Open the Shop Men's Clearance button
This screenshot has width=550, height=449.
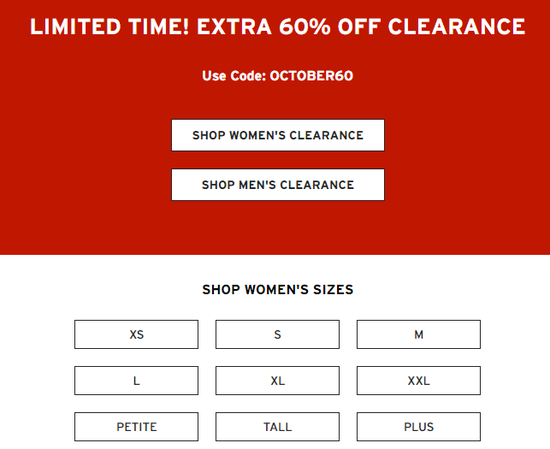tap(278, 185)
